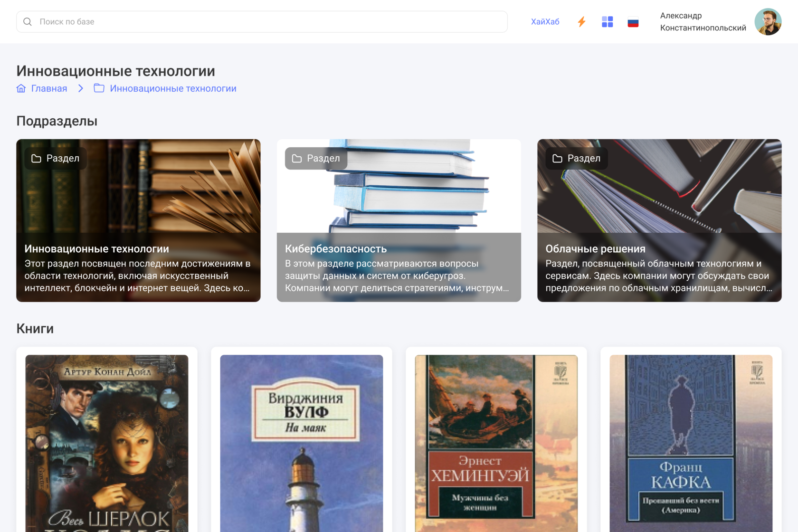Click the Кибербезопасность card description text
Screen dimensions: 798x532
[x=397, y=276]
